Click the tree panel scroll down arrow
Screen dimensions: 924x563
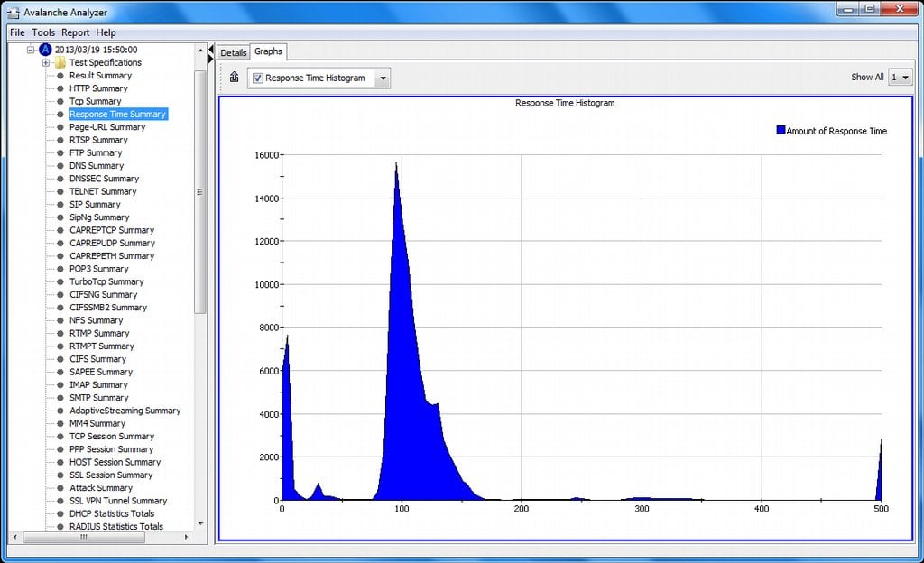(200, 523)
